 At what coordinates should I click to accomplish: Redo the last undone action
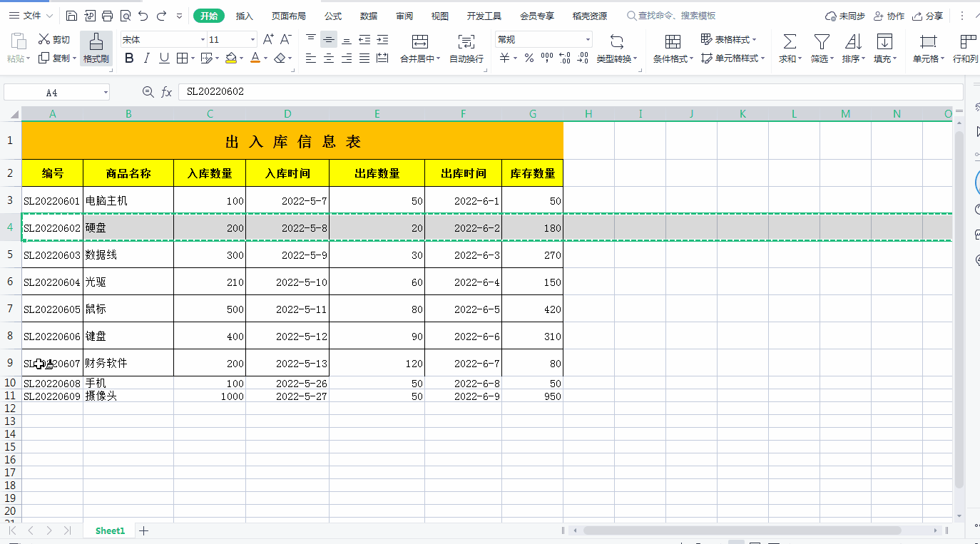161,16
